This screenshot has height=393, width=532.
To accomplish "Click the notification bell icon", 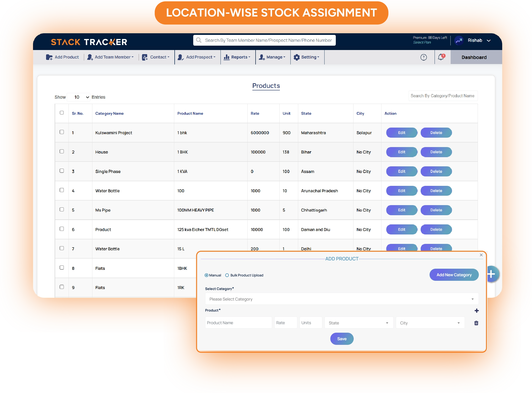I will (441, 57).
